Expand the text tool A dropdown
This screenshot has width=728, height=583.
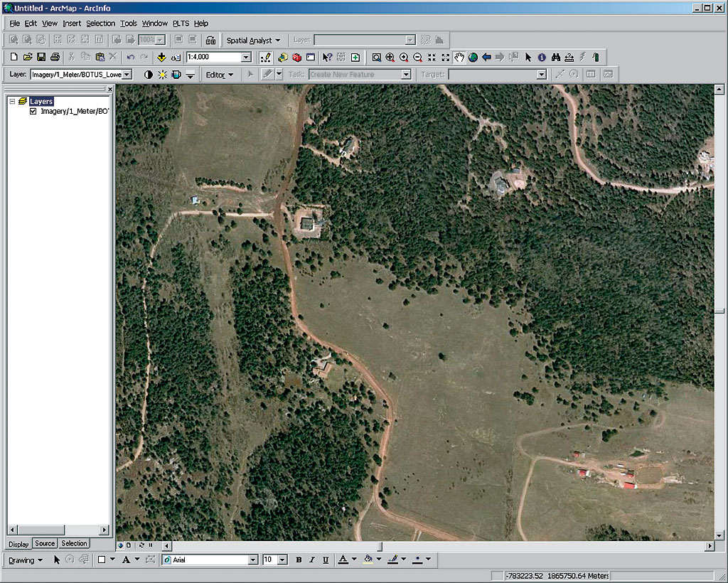click(x=137, y=560)
